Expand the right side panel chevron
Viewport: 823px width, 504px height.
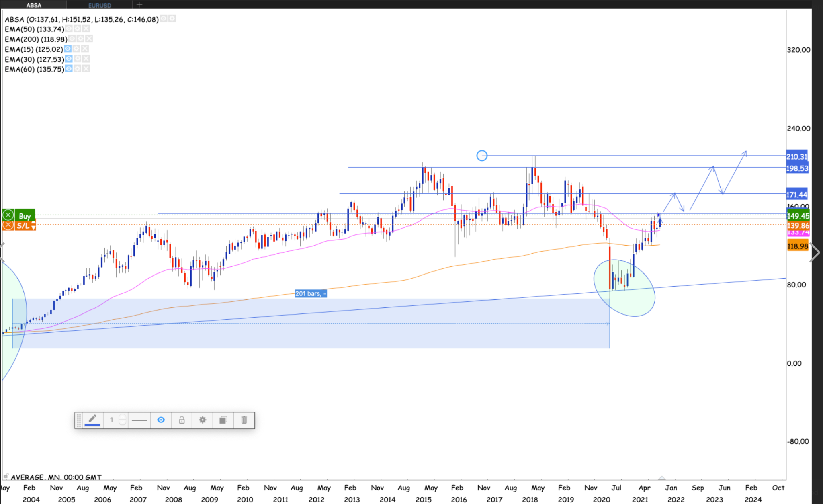click(x=816, y=253)
